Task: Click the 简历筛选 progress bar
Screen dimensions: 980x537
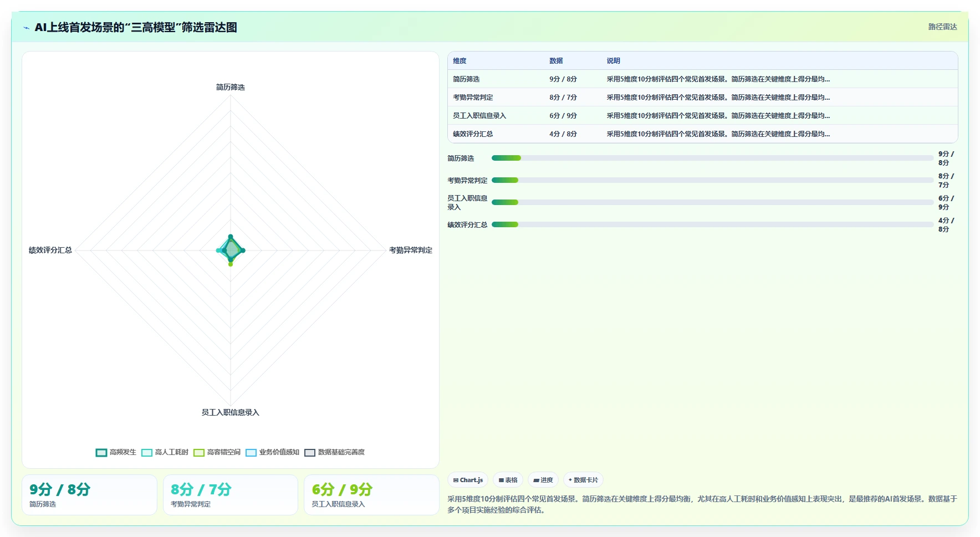Action: click(712, 158)
